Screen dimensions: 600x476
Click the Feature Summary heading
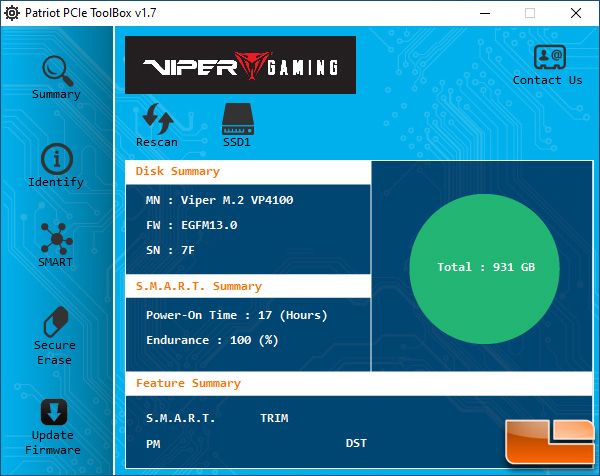pos(189,383)
